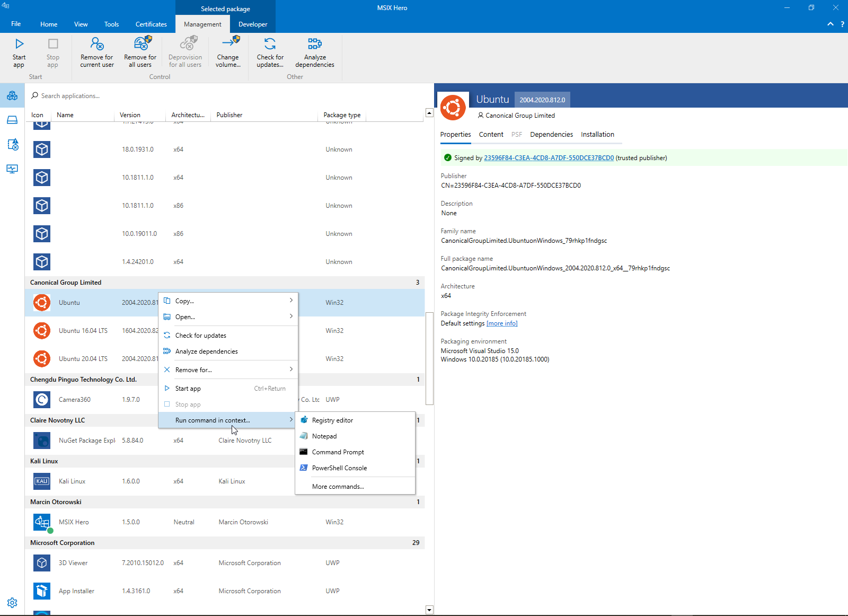848x616 pixels.
Task: Expand the Copy submenu arrow
Action: pyautogui.click(x=291, y=301)
